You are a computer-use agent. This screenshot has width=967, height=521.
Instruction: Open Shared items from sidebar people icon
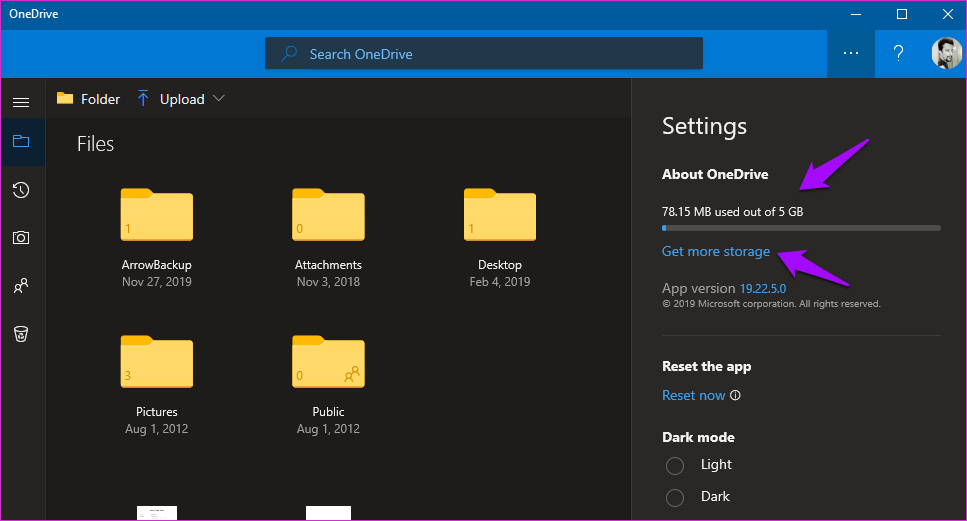pyautogui.click(x=21, y=286)
